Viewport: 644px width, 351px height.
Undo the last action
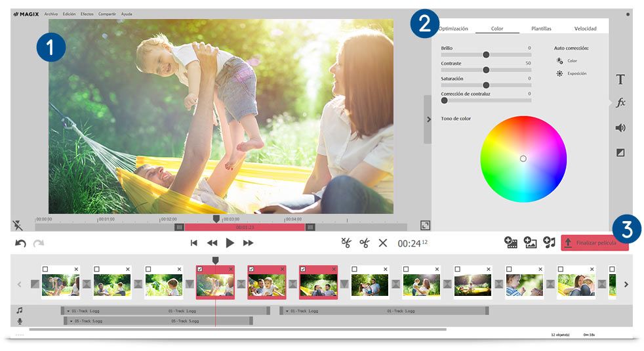coord(20,243)
